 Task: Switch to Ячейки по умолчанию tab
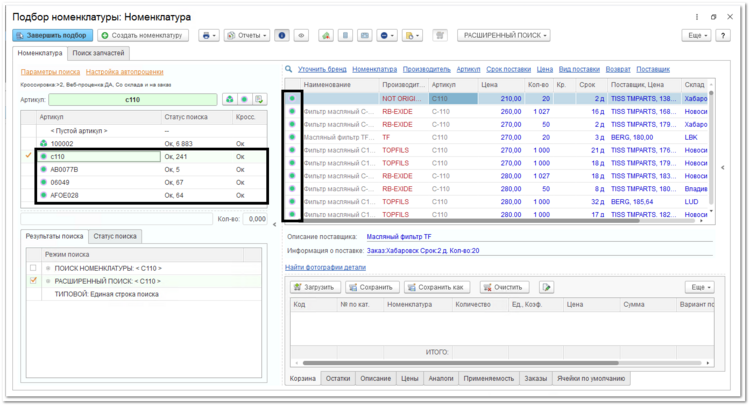click(x=591, y=379)
